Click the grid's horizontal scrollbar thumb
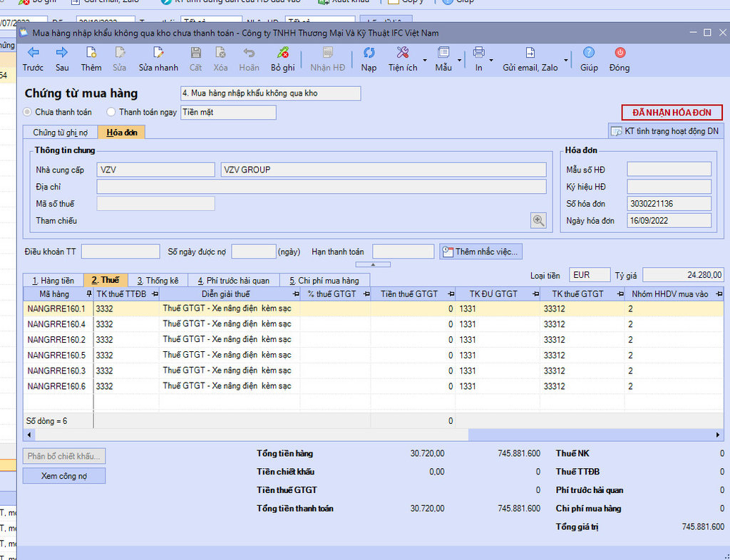The image size is (730, 560). 252,435
